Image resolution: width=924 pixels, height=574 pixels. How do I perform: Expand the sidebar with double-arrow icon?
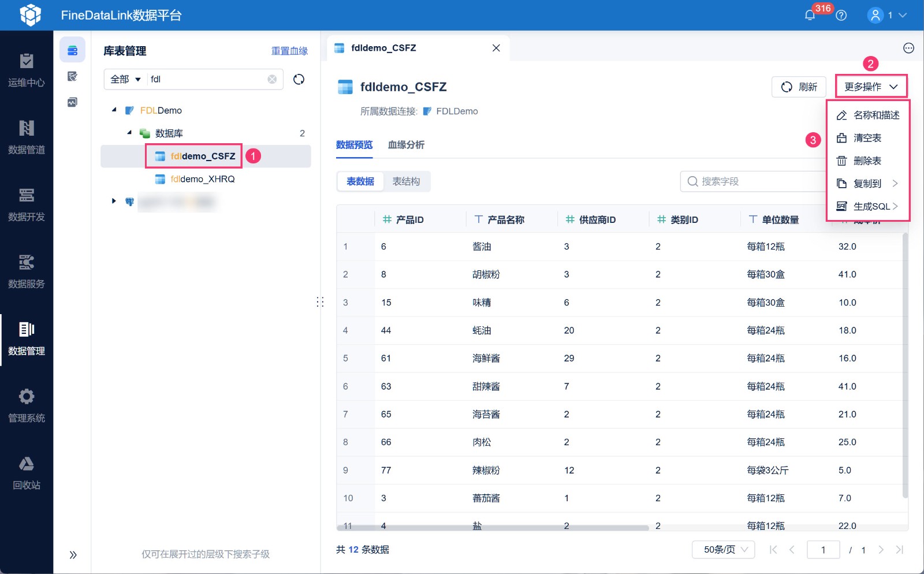pyautogui.click(x=73, y=555)
